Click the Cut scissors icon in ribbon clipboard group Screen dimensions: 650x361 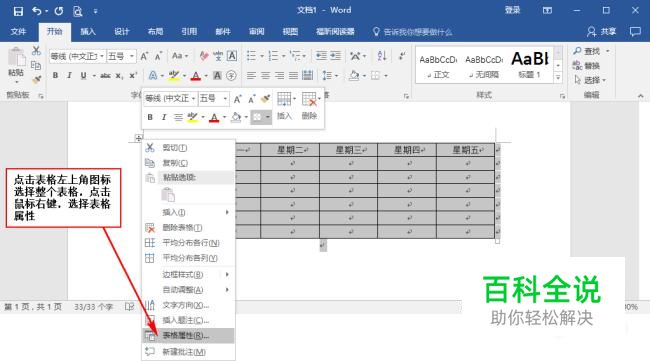36,51
